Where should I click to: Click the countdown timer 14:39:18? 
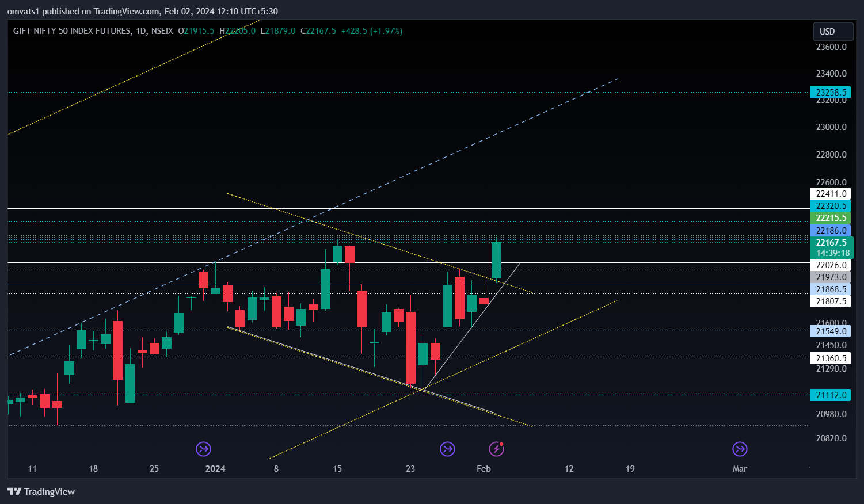pyautogui.click(x=832, y=253)
